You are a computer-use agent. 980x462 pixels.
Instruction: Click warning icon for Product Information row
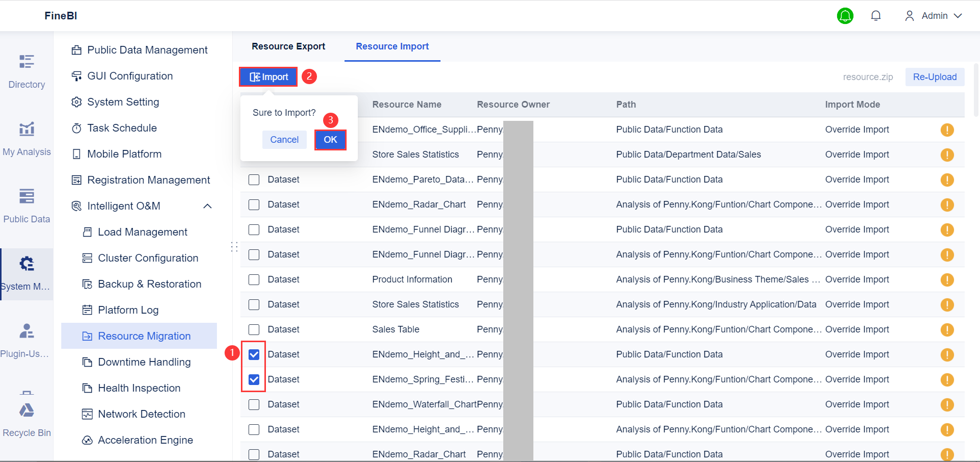point(947,280)
